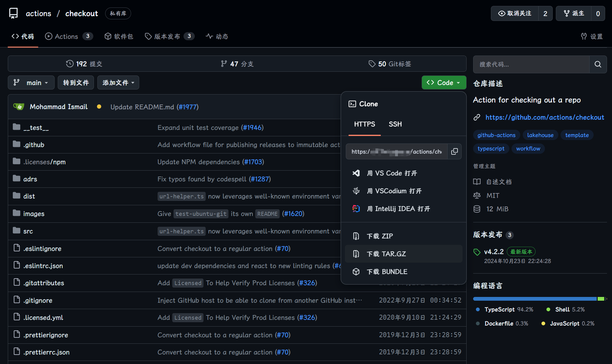
Task: Switch clone protocol to SSH
Action: pyautogui.click(x=395, y=124)
